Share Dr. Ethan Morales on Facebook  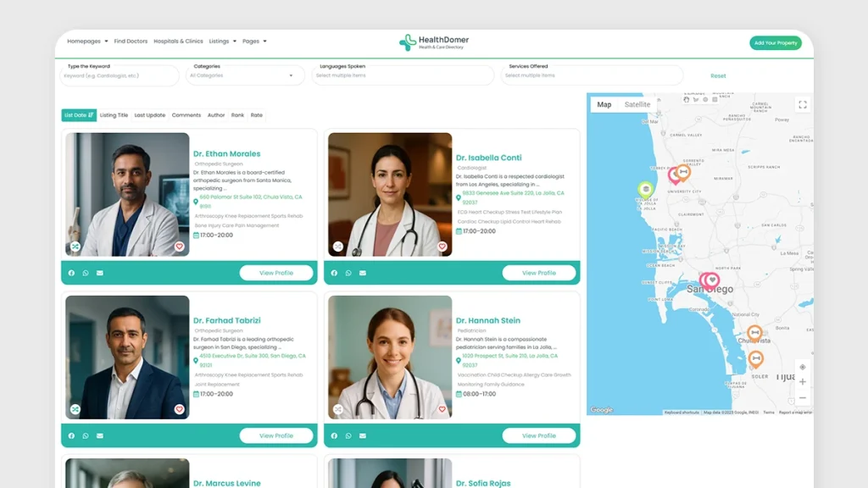click(x=71, y=273)
